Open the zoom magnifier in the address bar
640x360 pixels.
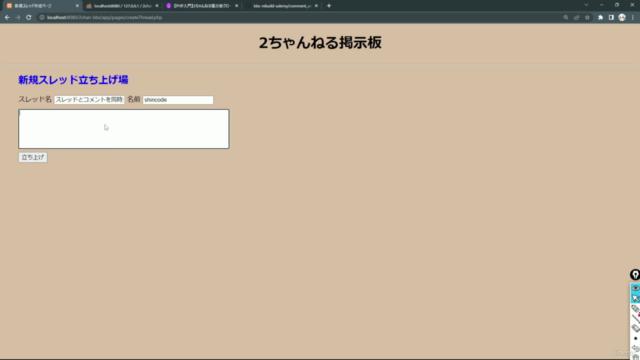point(566,18)
